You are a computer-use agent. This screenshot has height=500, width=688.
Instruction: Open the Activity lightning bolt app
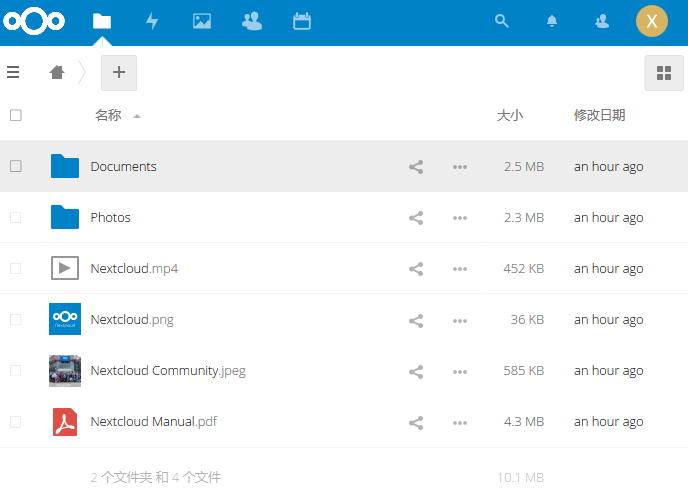coord(152,21)
